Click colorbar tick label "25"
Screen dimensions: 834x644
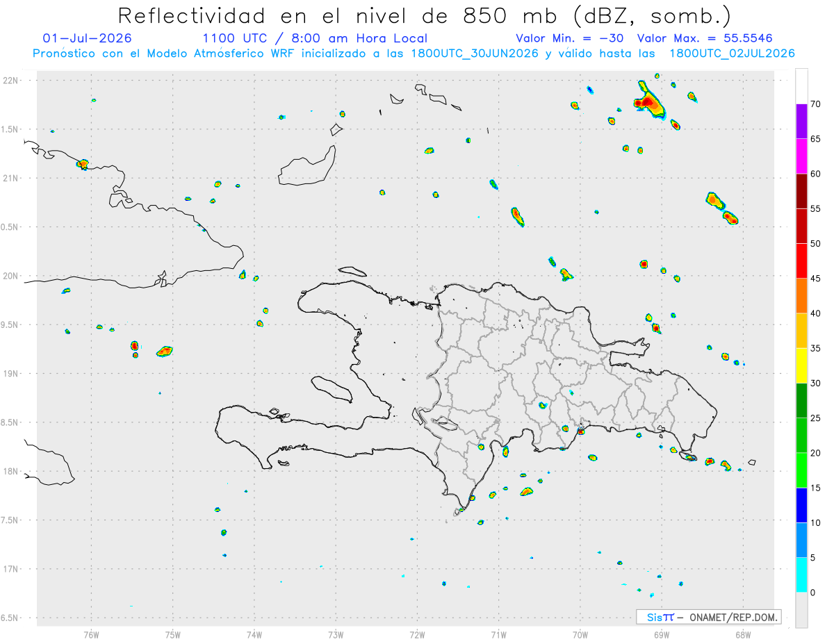pos(816,418)
